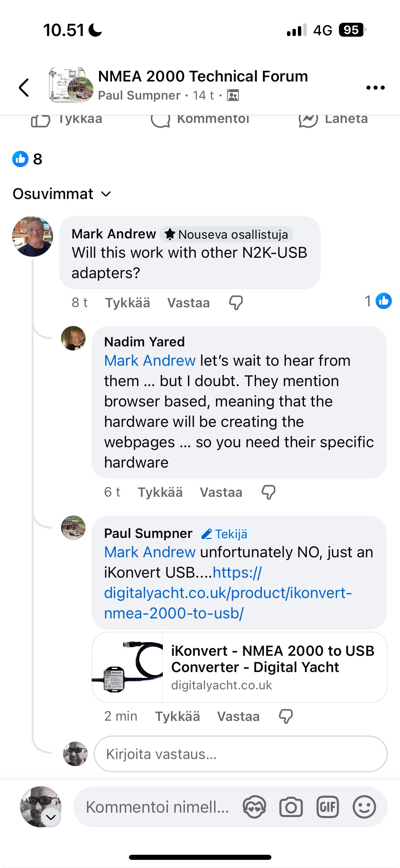Open the camera icon in comment bar
Viewport: 400px width, 868px height.
291,807
